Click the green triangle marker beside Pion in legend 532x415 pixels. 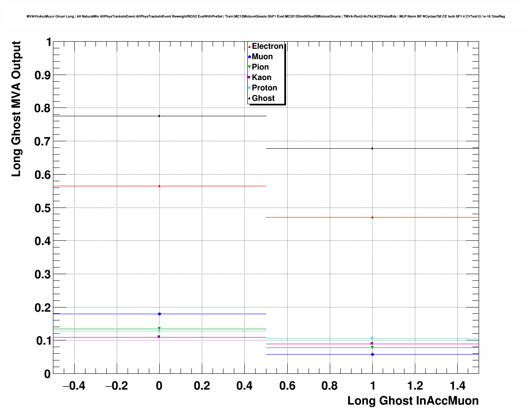click(x=249, y=67)
